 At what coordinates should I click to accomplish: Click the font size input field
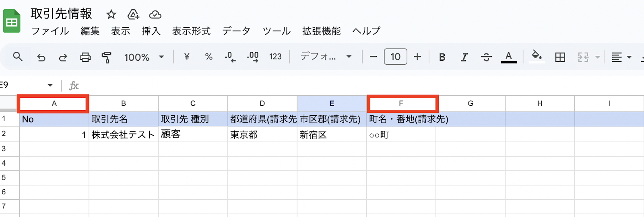click(x=395, y=57)
